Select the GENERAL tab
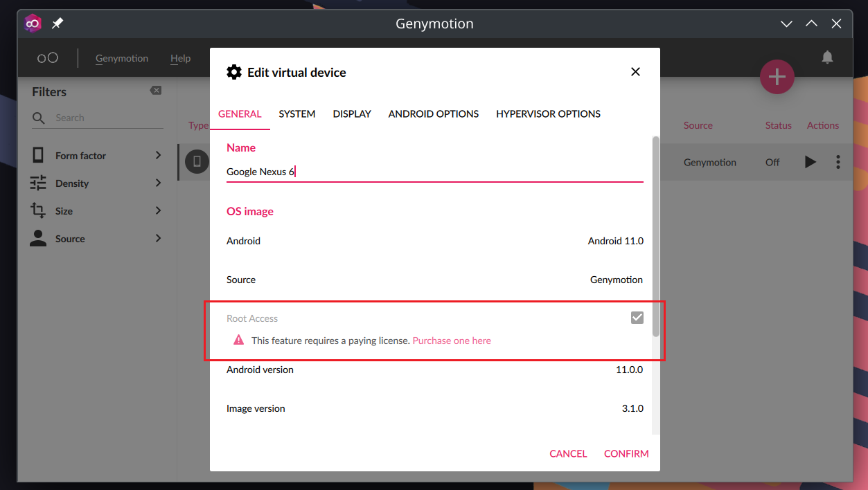 pos(240,114)
